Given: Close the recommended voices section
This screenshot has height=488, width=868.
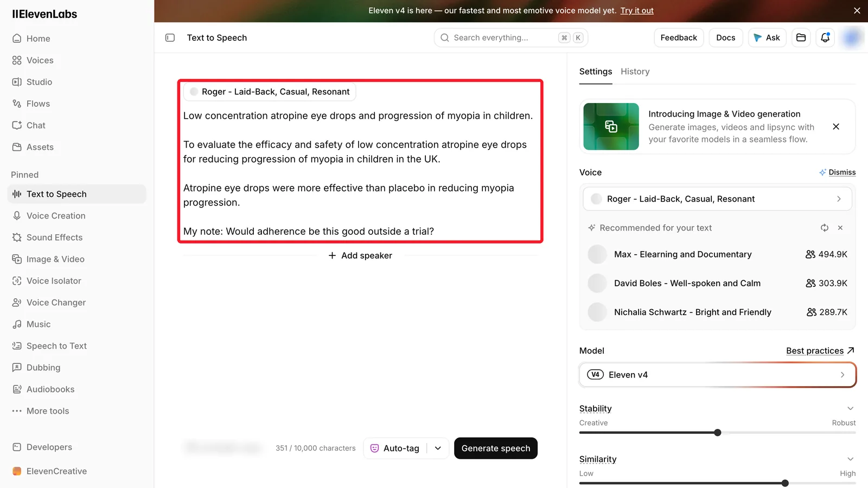Looking at the screenshot, I should (840, 228).
